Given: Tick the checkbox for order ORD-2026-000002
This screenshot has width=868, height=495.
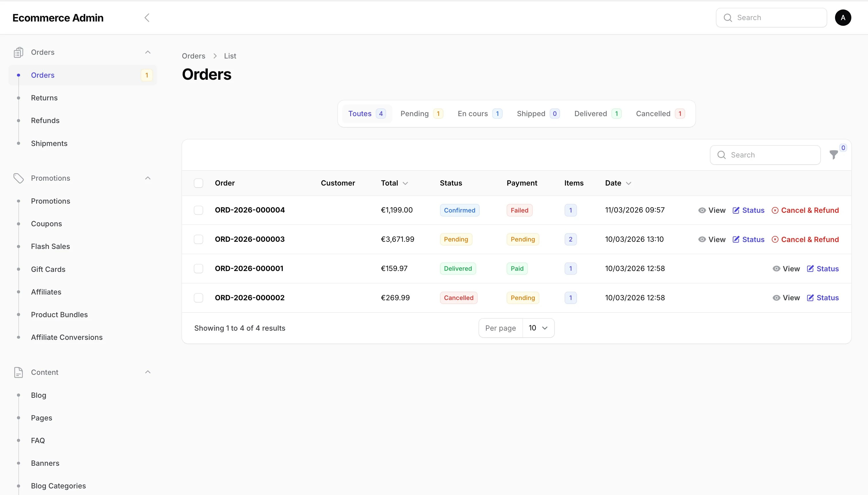Looking at the screenshot, I should click(x=198, y=298).
